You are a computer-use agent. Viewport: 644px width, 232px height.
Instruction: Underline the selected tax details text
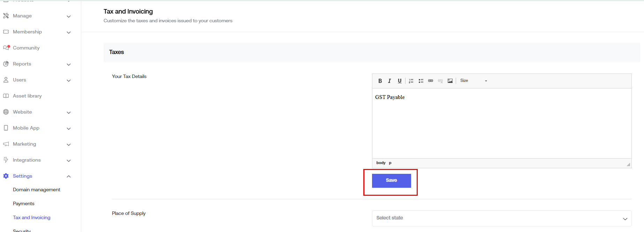(x=400, y=81)
